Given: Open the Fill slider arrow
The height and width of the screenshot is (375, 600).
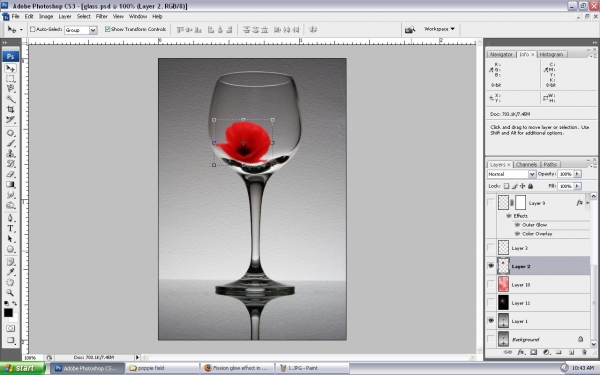Looking at the screenshot, I should [x=577, y=186].
